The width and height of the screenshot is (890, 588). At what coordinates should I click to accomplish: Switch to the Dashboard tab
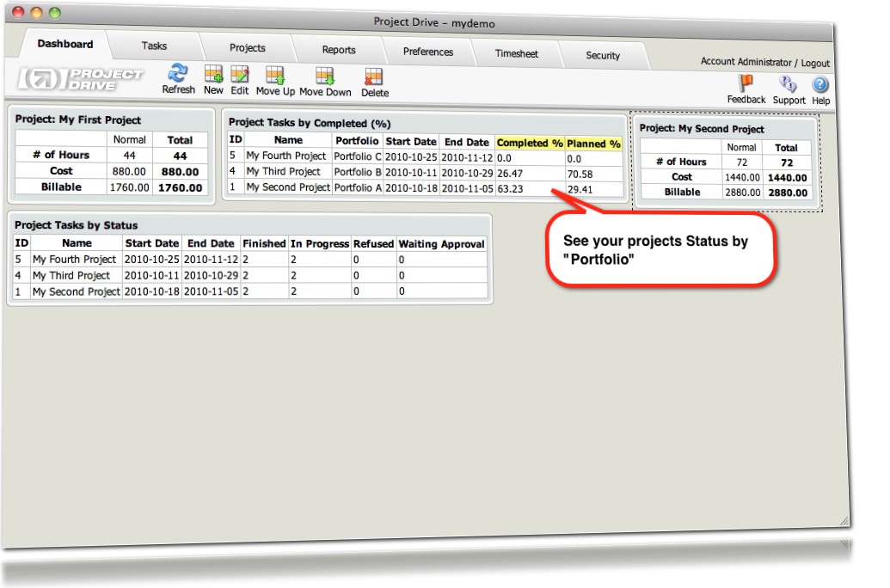(65, 44)
